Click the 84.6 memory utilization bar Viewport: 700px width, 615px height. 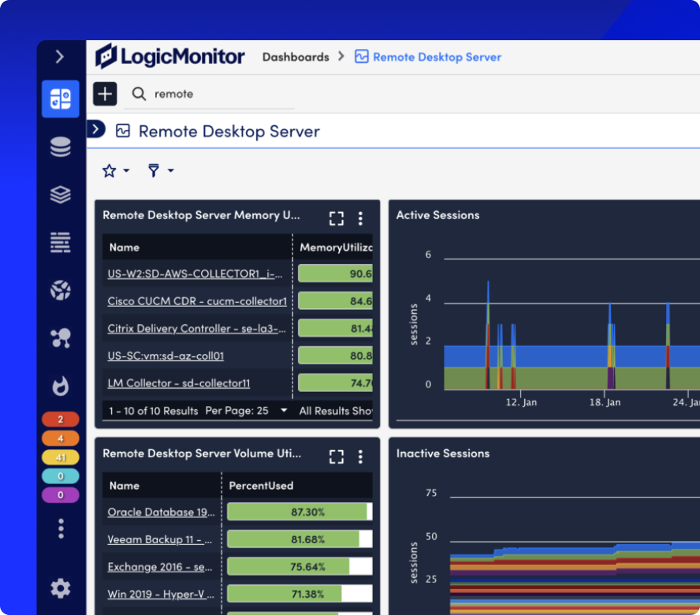(335, 301)
